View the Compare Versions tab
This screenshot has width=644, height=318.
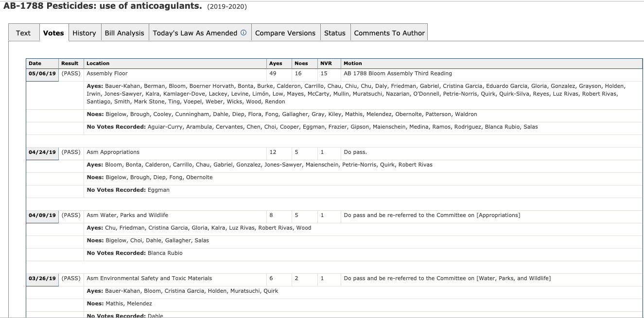pyautogui.click(x=285, y=33)
